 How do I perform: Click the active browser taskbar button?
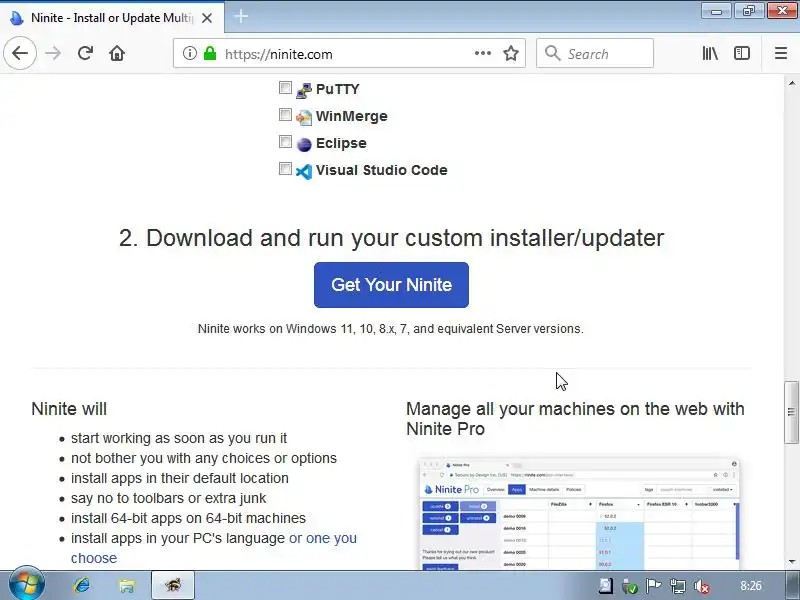click(x=173, y=585)
